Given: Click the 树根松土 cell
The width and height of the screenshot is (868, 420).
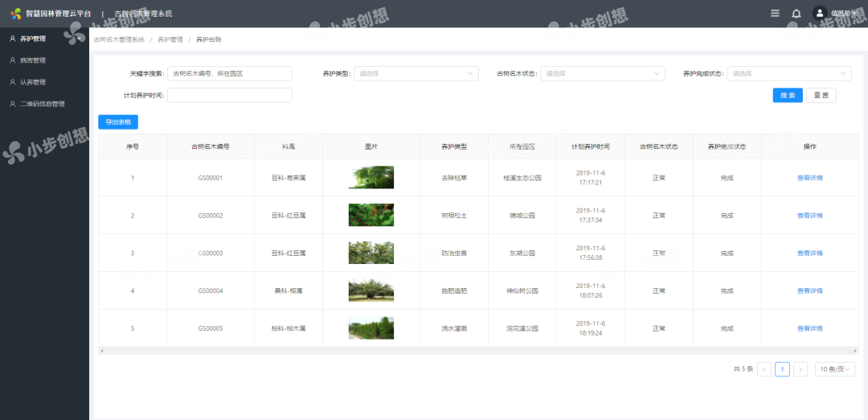Looking at the screenshot, I should pyautogui.click(x=454, y=216).
